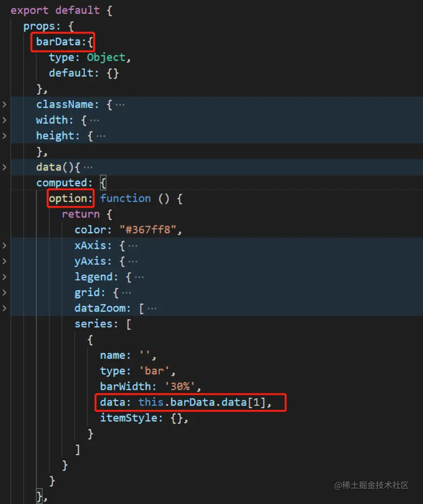Click 'Object' type value
This screenshot has height=504, width=423.
(106, 58)
